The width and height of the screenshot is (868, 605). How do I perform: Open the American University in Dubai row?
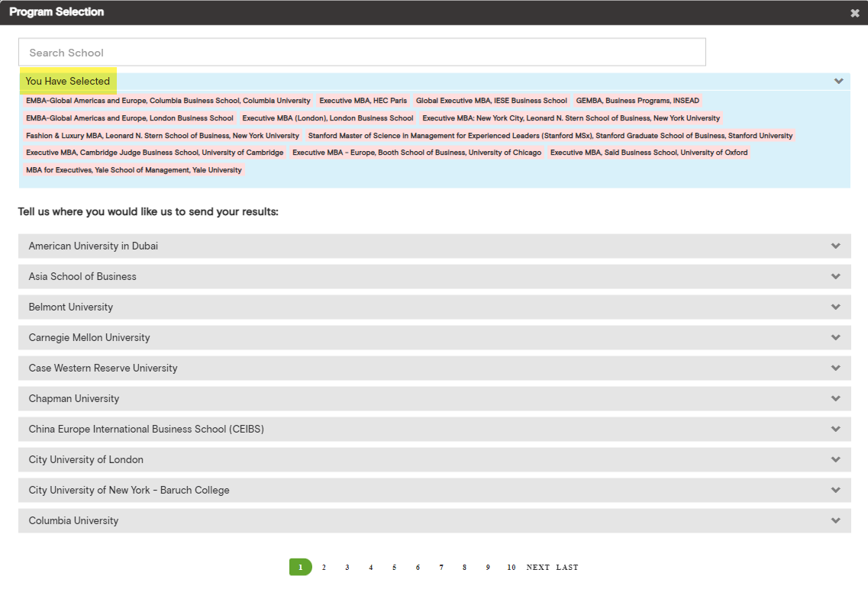pyautogui.click(x=434, y=246)
